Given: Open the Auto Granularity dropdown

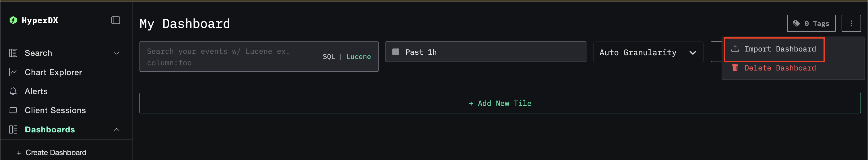Looking at the screenshot, I should [x=648, y=52].
